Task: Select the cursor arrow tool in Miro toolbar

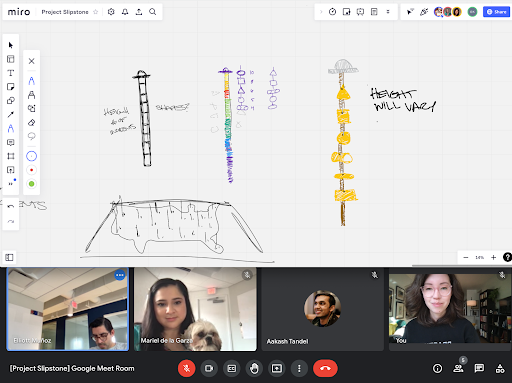Action: pos(11,45)
